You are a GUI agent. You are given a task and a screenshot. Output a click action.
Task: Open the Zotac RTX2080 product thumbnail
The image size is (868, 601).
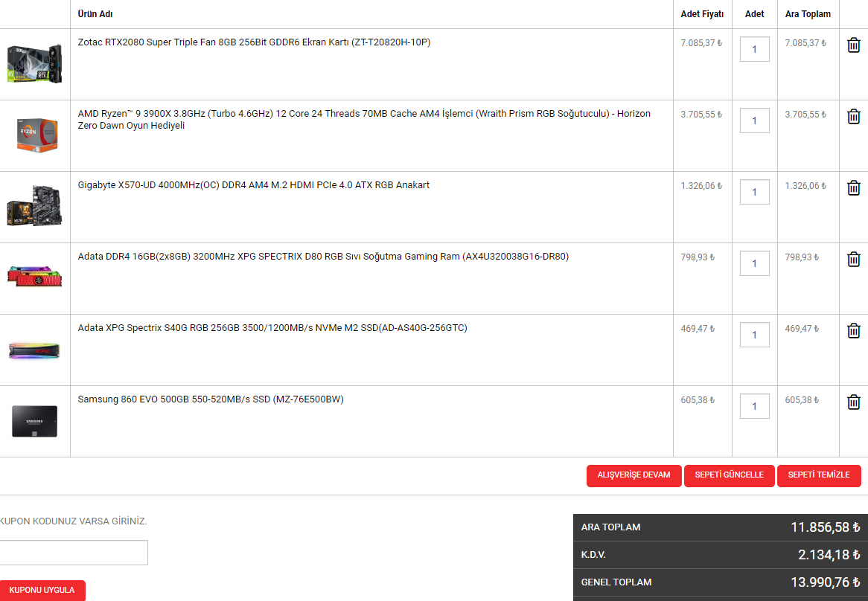click(x=34, y=64)
